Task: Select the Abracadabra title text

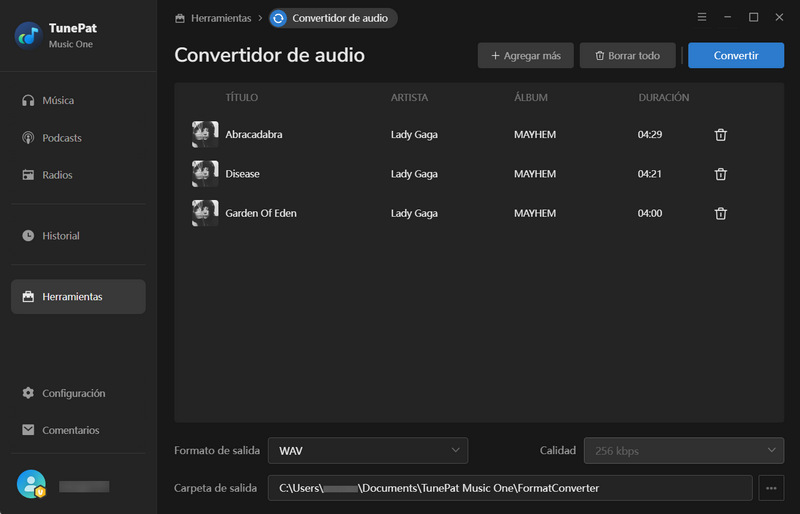Action: tap(254, 135)
